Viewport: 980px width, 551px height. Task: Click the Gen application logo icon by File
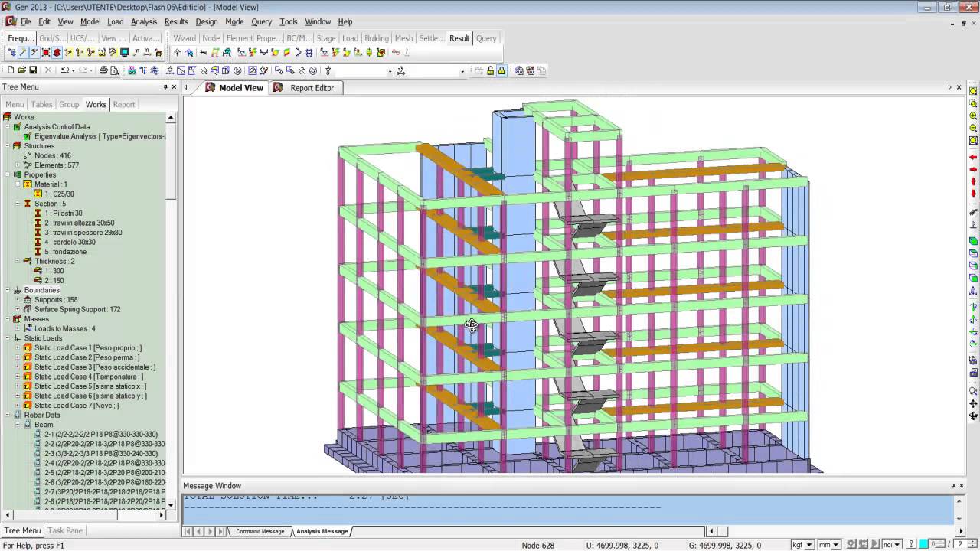click(11, 21)
